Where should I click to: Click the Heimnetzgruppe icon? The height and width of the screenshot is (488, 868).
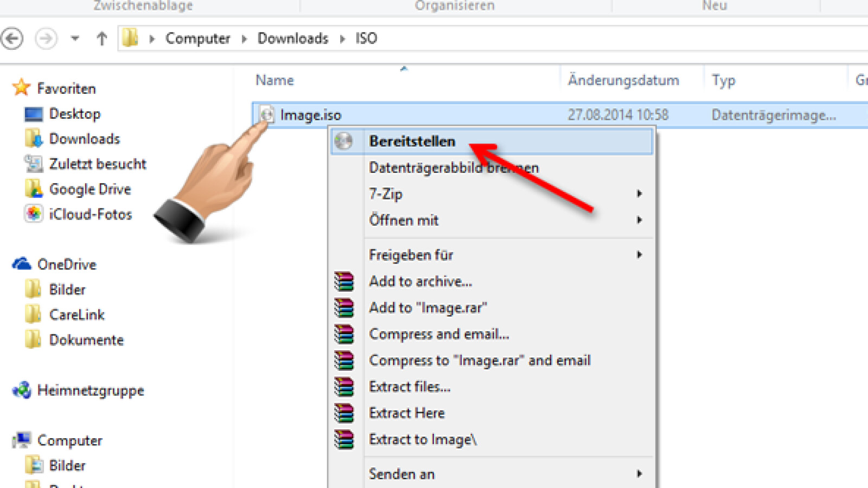click(22, 390)
